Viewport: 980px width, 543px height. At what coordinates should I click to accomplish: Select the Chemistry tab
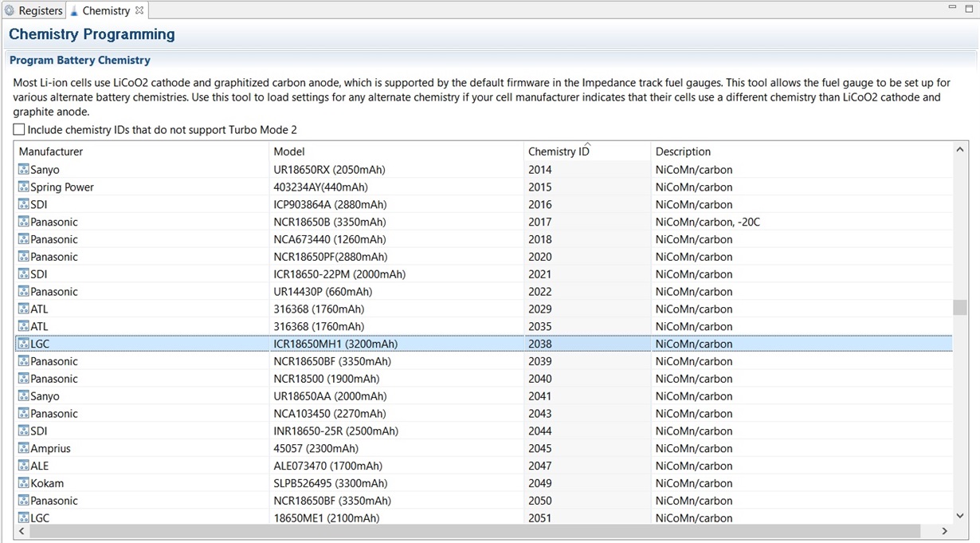[106, 10]
